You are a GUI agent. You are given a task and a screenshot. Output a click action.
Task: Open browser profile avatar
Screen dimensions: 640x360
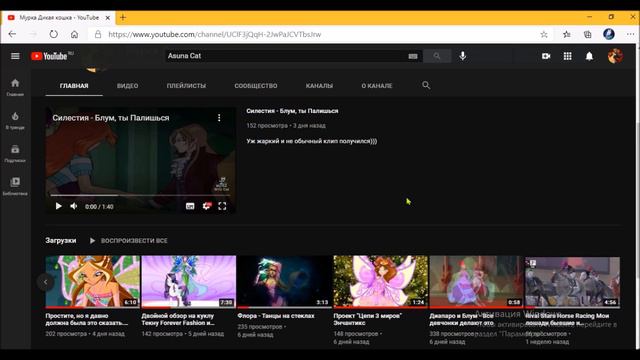609,34
